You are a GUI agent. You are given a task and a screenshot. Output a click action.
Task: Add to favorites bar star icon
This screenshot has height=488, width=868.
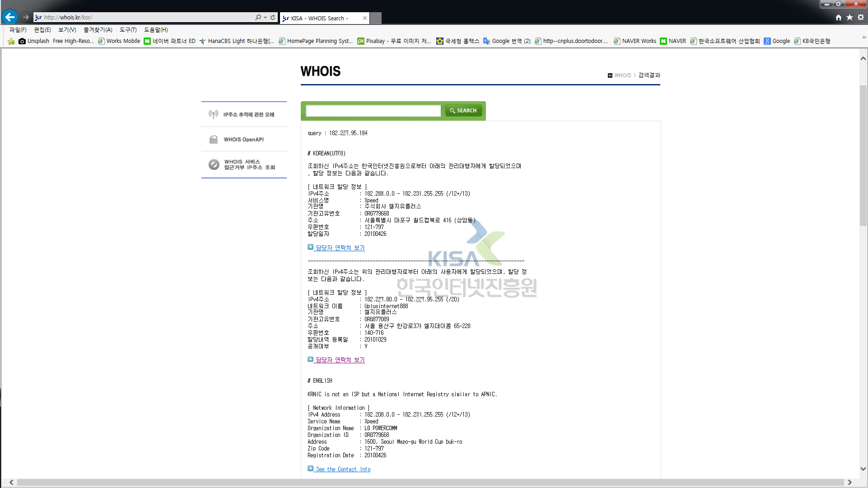point(11,41)
